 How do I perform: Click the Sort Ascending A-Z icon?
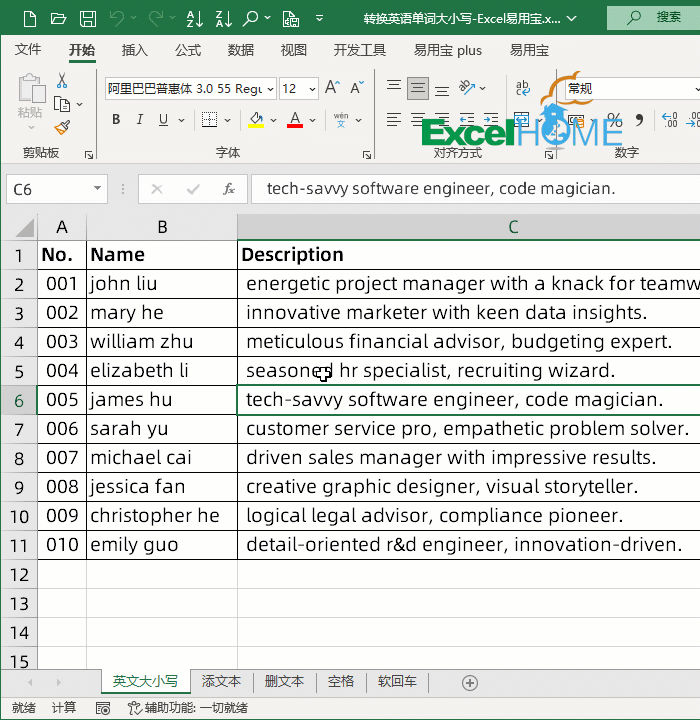point(195,18)
